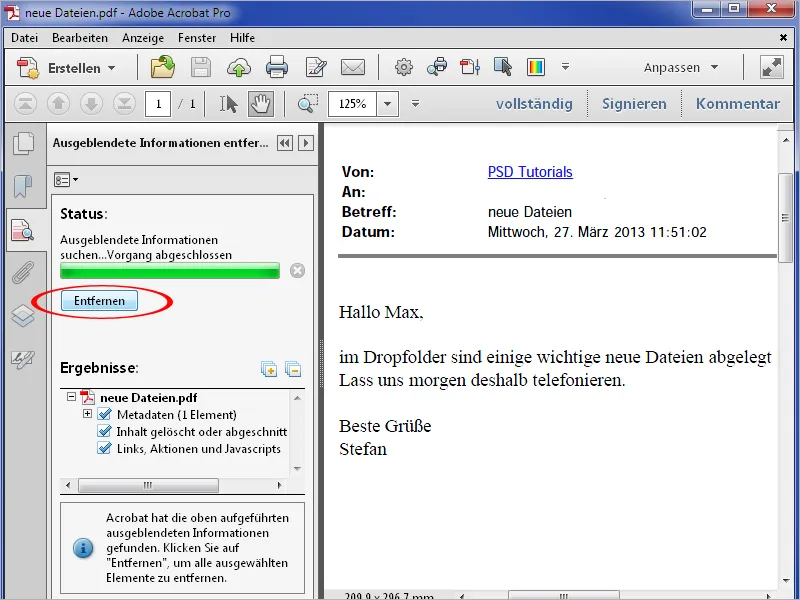This screenshot has width=800, height=600.
Task: Open attachments paperclip sidebar panel
Action: tap(23, 272)
